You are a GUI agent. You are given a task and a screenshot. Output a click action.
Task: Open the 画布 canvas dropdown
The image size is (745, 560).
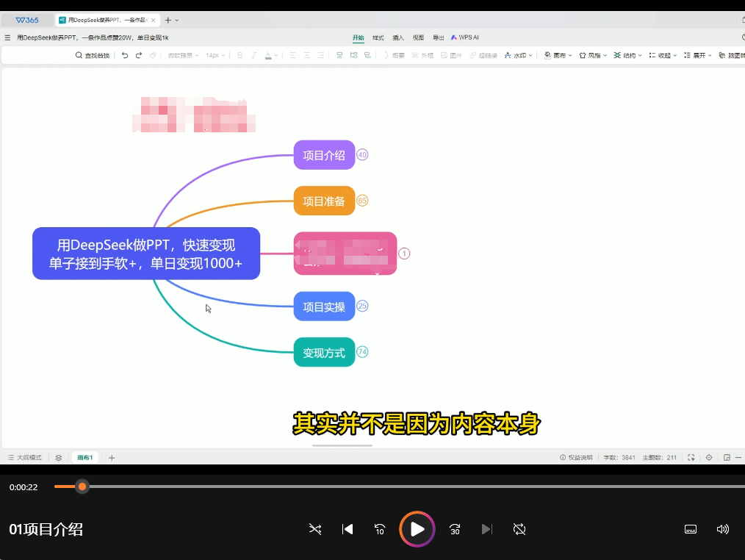pyautogui.click(x=558, y=55)
